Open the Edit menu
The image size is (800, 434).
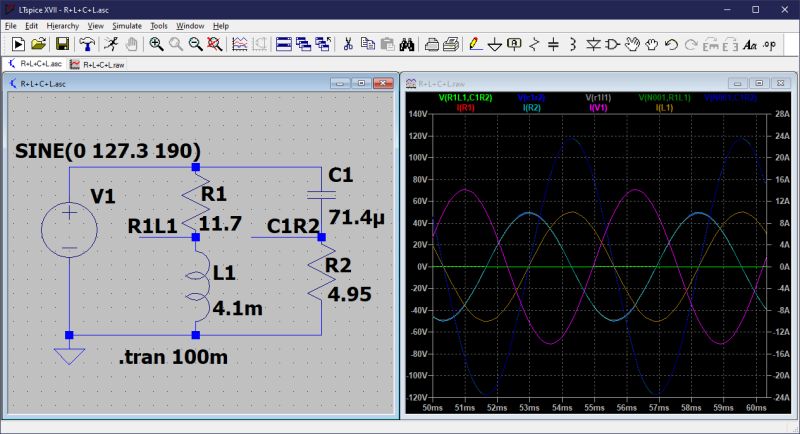point(32,25)
